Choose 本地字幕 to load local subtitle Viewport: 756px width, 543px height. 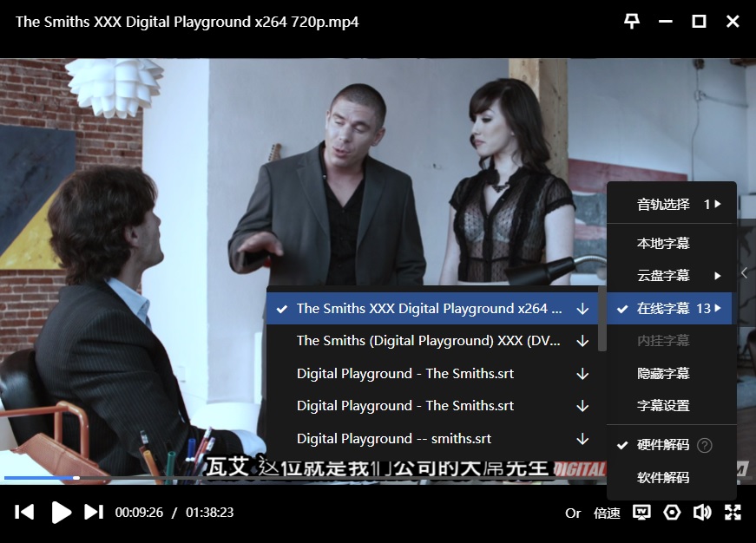coord(663,244)
